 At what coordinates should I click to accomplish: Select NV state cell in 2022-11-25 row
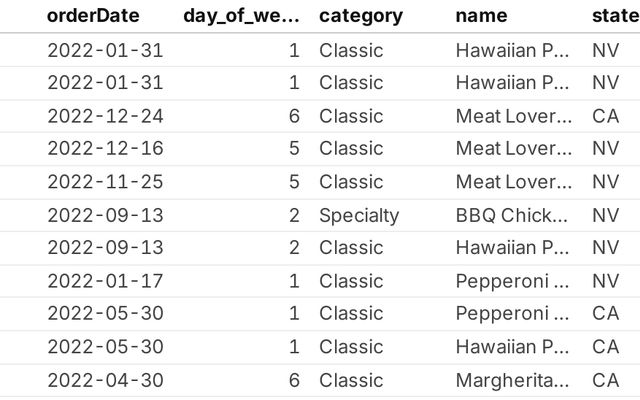[x=605, y=182]
